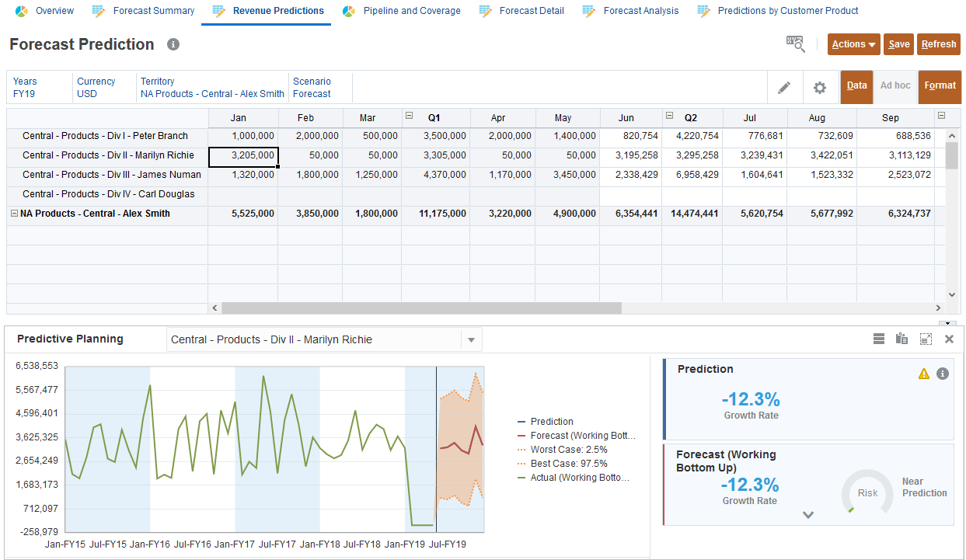Open the Forecast Analysis tab
Viewport: 966px width, 560px height.
click(x=640, y=11)
